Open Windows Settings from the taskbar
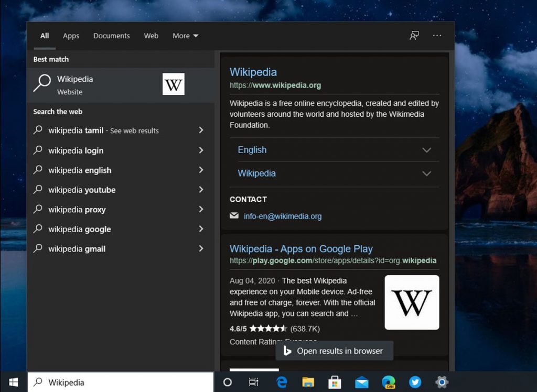Image resolution: width=537 pixels, height=392 pixels. [442, 382]
